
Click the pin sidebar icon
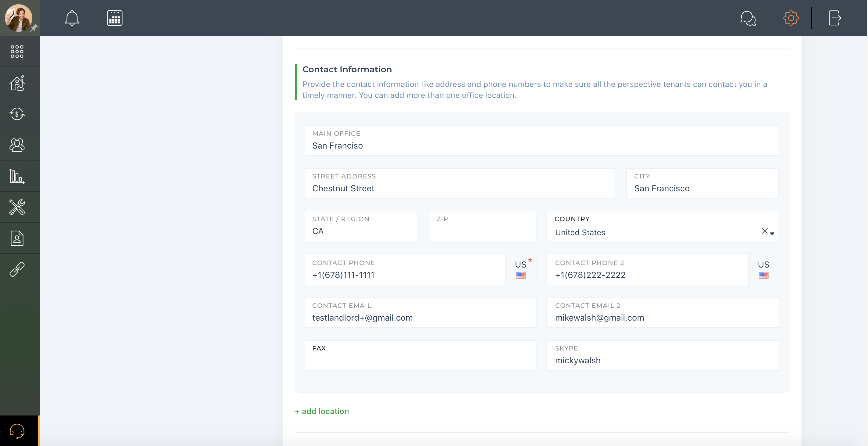click(x=34, y=28)
